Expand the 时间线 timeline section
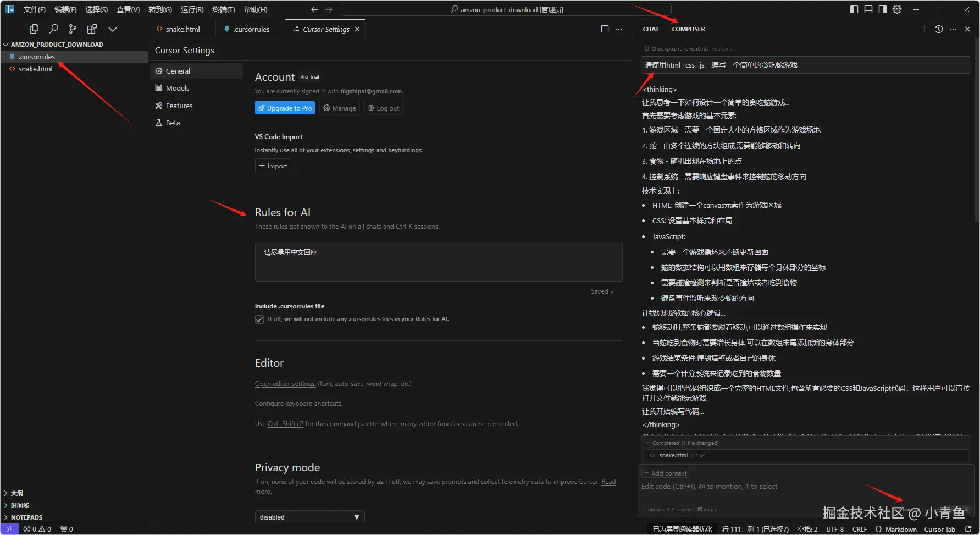 (74, 505)
